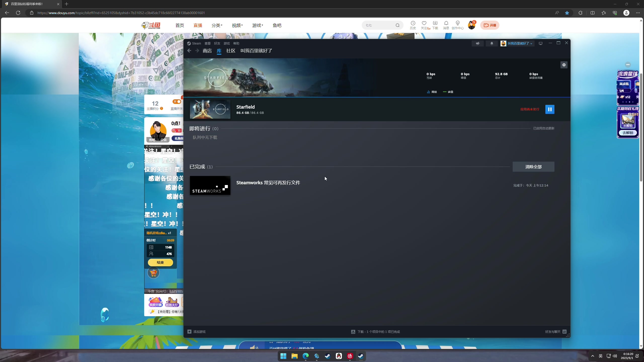Open a new browser tab
644x362 pixels.
(x=66, y=4)
